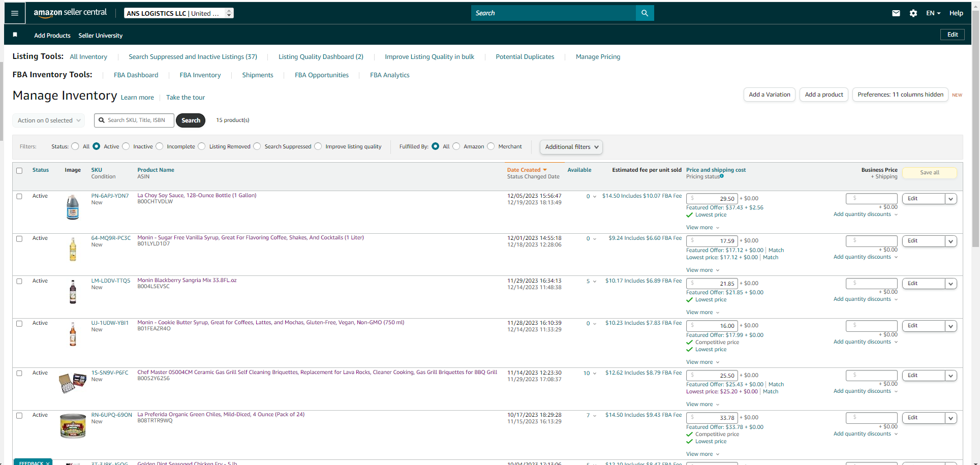Open Search Suppressed and Inactive Listings (37)
Screen dimensions: 980x465
click(x=193, y=57)
